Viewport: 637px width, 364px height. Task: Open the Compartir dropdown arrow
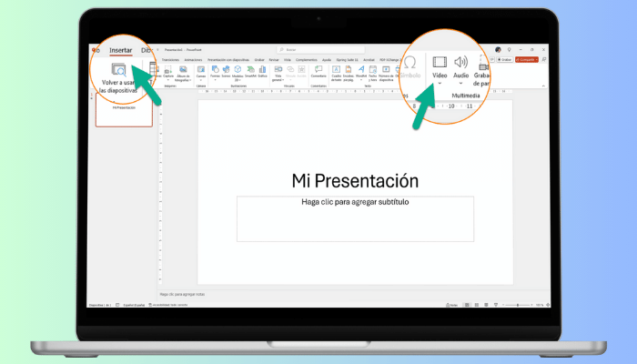point(536,60)
